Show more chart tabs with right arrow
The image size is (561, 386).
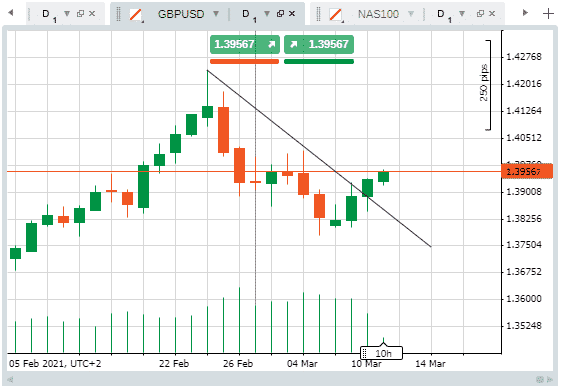tap(525, 13)
